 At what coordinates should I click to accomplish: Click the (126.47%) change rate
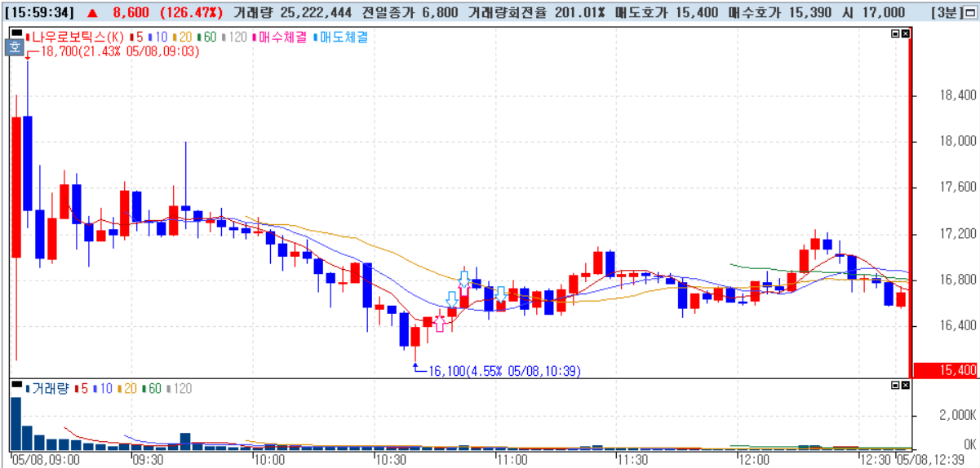click(191, 13)
